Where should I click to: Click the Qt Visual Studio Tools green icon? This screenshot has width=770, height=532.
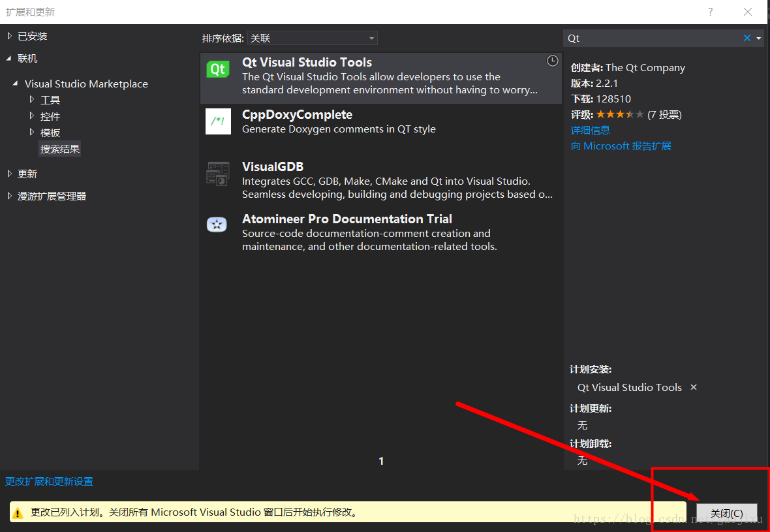[217, 70]
